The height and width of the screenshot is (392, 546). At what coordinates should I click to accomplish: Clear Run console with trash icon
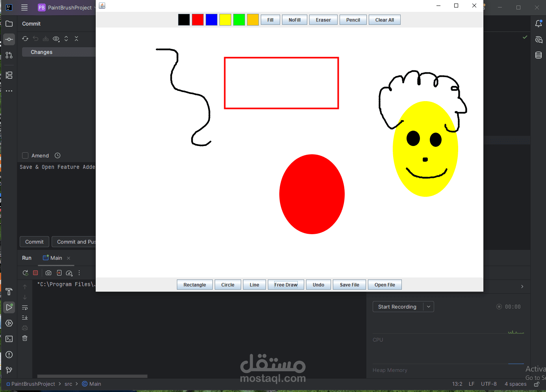(x=25, y=338)
